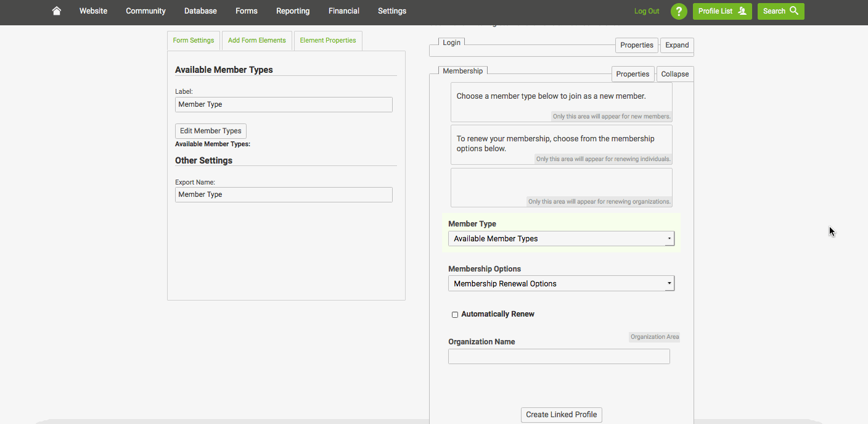Click the renewing organizations empty text area
Image resolution: width=868 pixels, height=424 pixels.
click(562, 188)
